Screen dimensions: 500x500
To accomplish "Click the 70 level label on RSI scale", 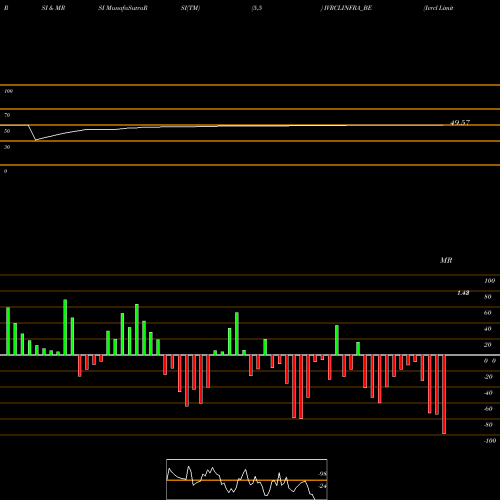I will click(x=7, y=115).
